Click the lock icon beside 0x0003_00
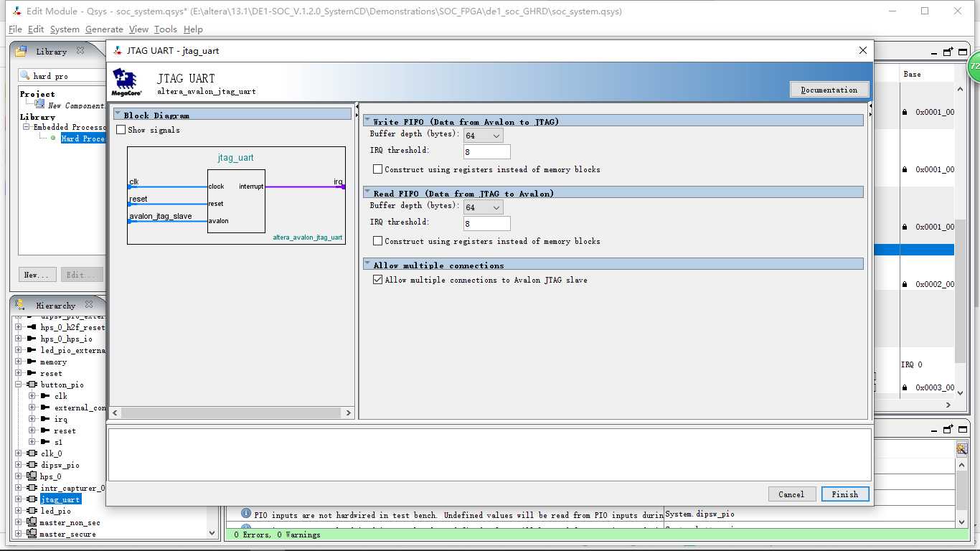Image resolution: width=980 pixels, height=551 pixels. [905, 387]
